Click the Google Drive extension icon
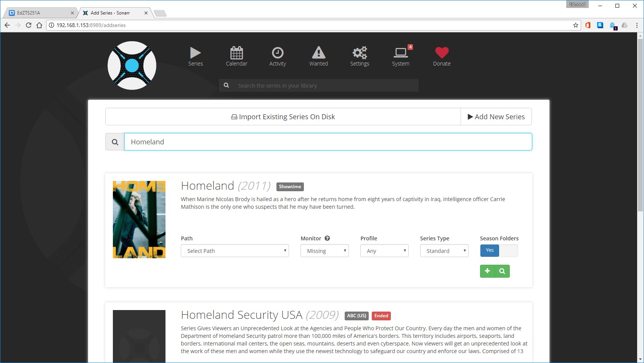Viewport: 644px width, 363px height. [x=625, y=25]
